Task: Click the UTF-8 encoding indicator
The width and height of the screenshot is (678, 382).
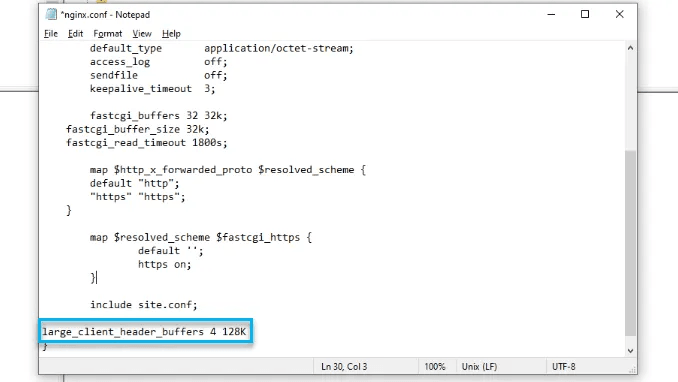Action: [x=563, y=366]
